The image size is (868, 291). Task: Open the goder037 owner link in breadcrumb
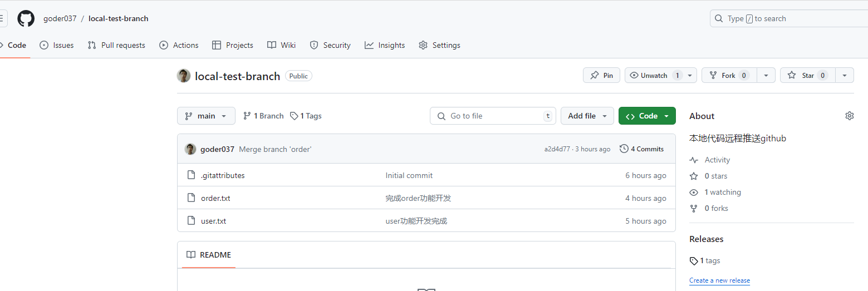pyautogui.click(x=60, y=18)
